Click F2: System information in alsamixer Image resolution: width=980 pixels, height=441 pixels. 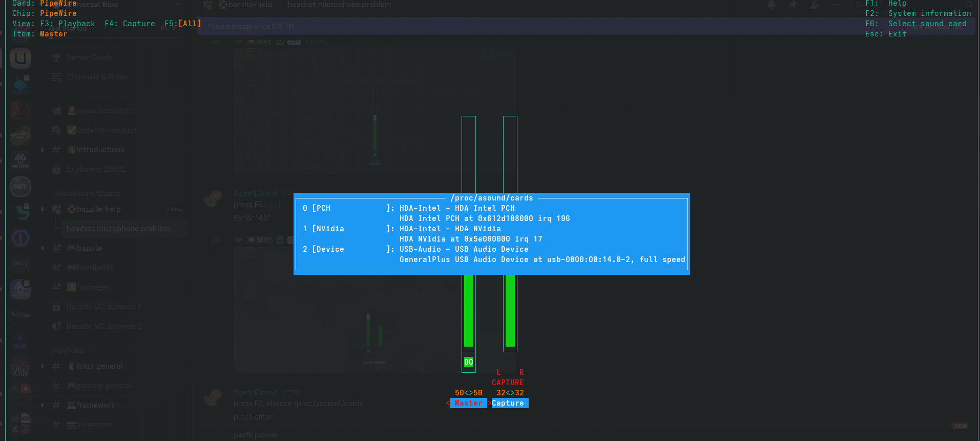(x=918, y=13)
